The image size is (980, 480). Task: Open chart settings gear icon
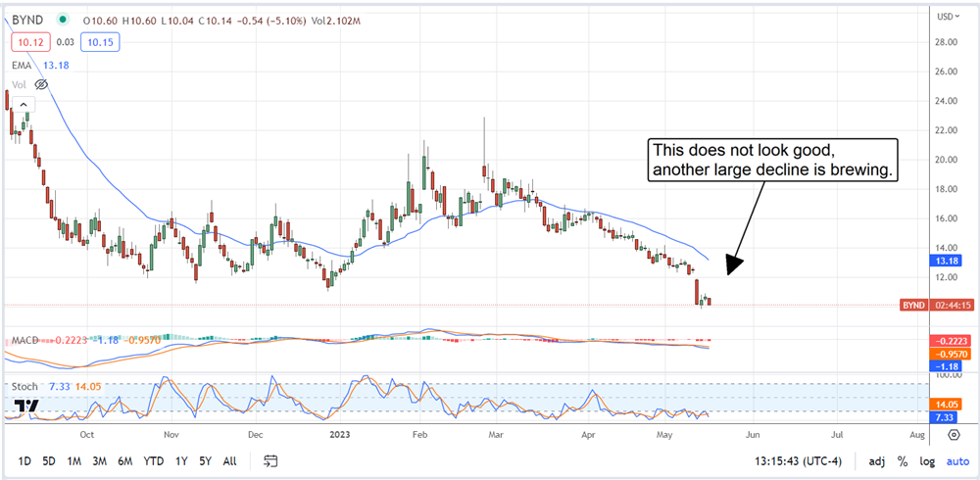[954, 434]
